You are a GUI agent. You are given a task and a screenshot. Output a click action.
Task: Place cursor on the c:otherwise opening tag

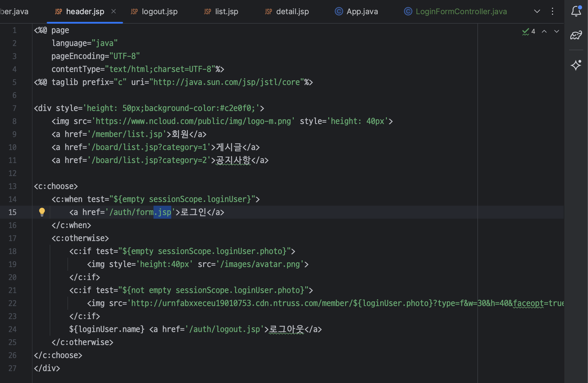click(x=80, y=238)
